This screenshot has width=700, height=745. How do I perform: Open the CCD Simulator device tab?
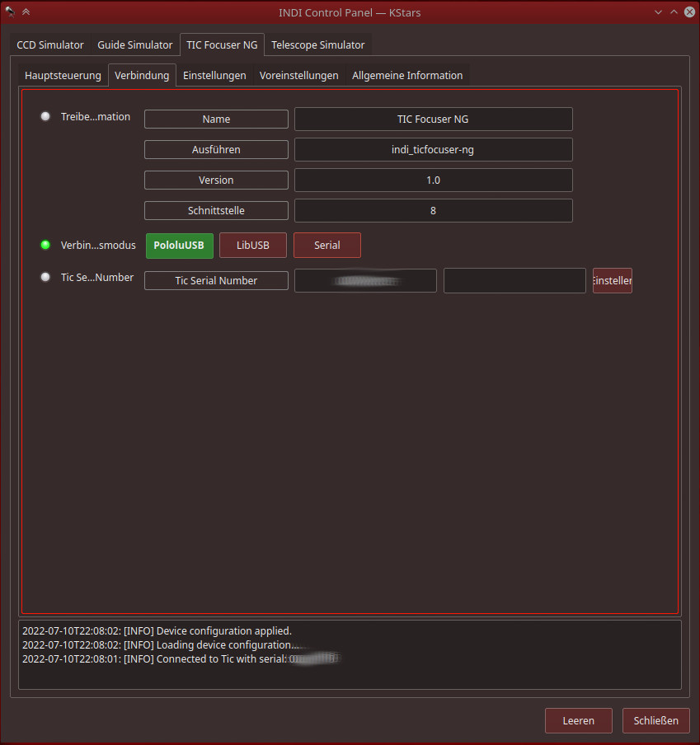(x=50, y=45)
